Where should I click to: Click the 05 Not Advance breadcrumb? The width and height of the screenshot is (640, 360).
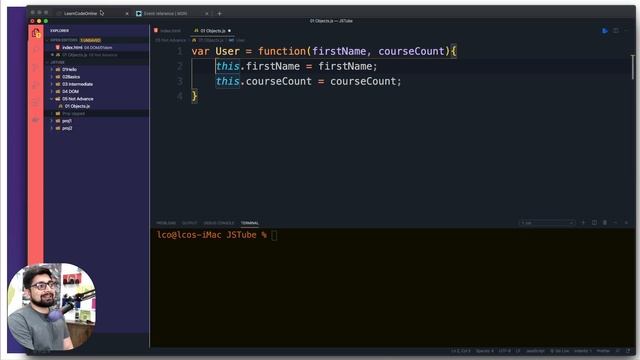[171, 40]
